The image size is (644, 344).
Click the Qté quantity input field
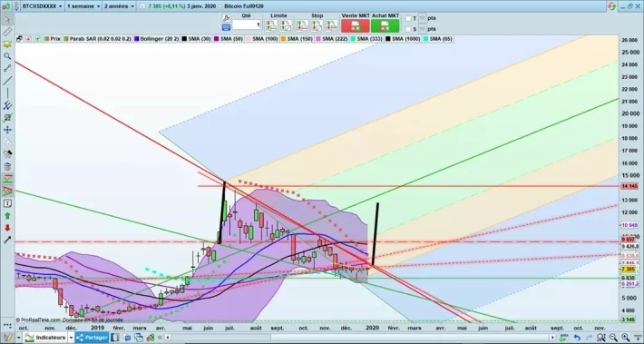pyautogui.click(x=247, y=25)
